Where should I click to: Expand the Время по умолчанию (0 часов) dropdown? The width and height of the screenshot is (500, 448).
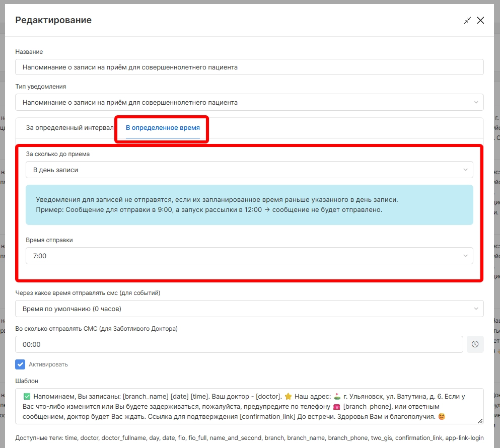249,309
